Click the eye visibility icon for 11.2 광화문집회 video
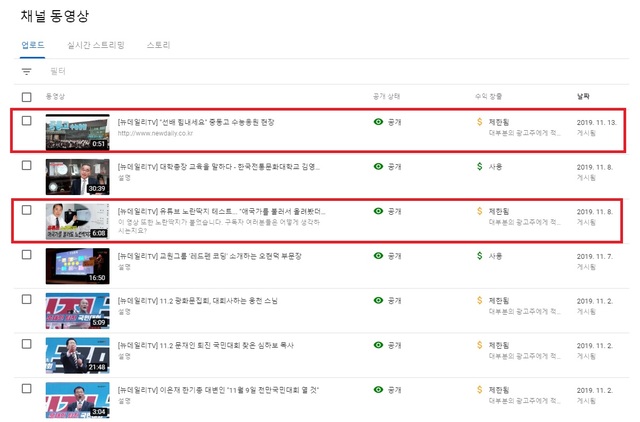Viewport: 640px width, 422px height. (x=378, y=300)
